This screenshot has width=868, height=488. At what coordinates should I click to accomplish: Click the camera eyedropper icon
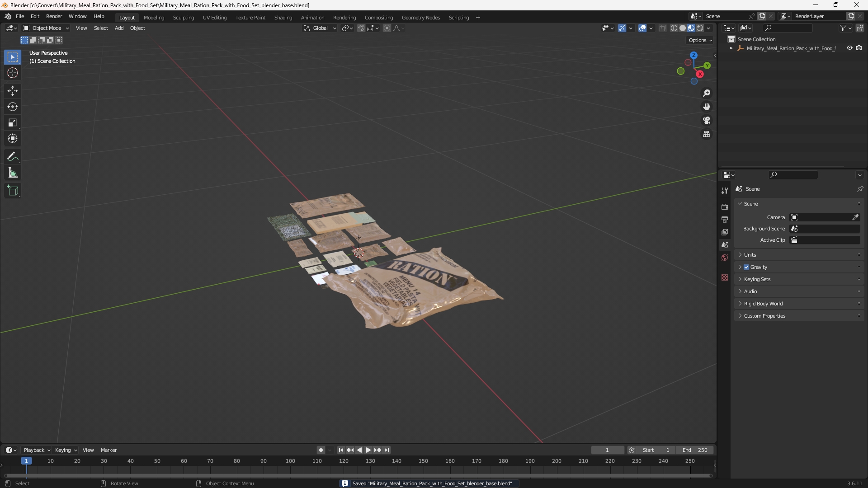pyautogui.click(x=855, y=217)
